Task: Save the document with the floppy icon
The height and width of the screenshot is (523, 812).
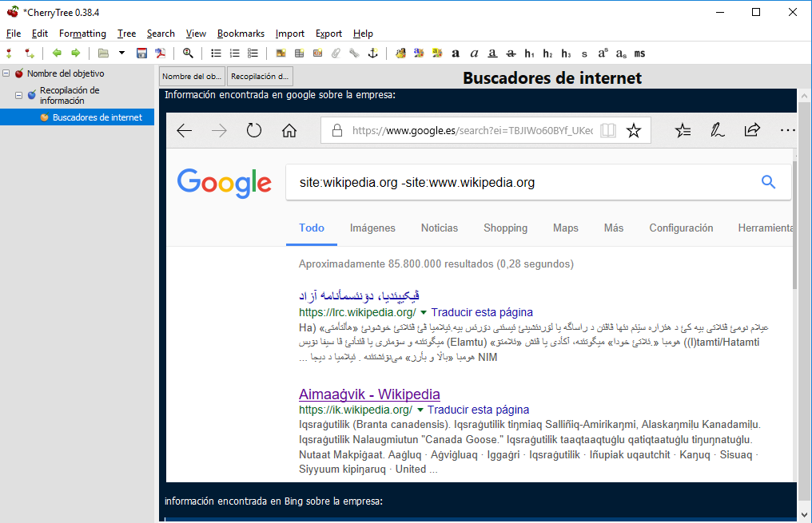Action: click(x=141, y=53)
